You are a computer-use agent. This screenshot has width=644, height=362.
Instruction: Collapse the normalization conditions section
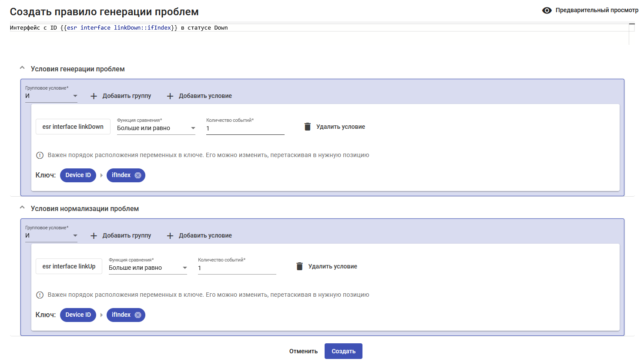22,208
